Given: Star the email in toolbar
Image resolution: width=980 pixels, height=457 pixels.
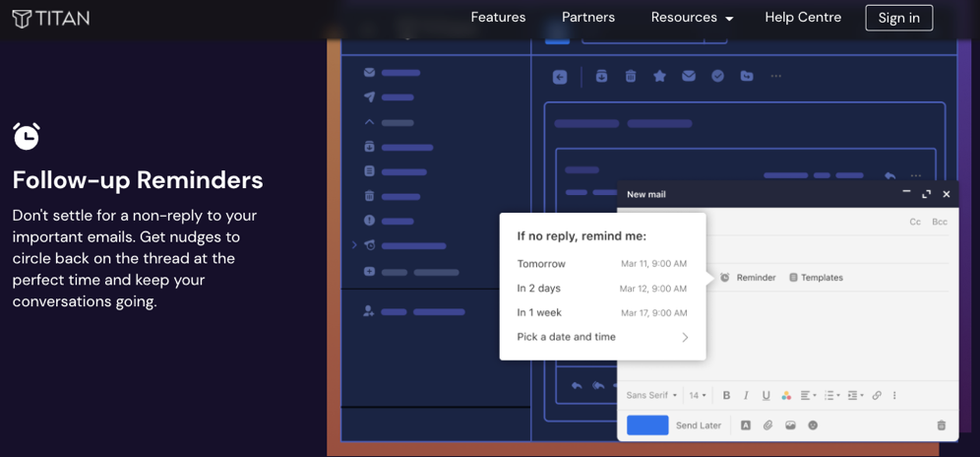Looking at the screenshot, I should (x=659, y=76).
